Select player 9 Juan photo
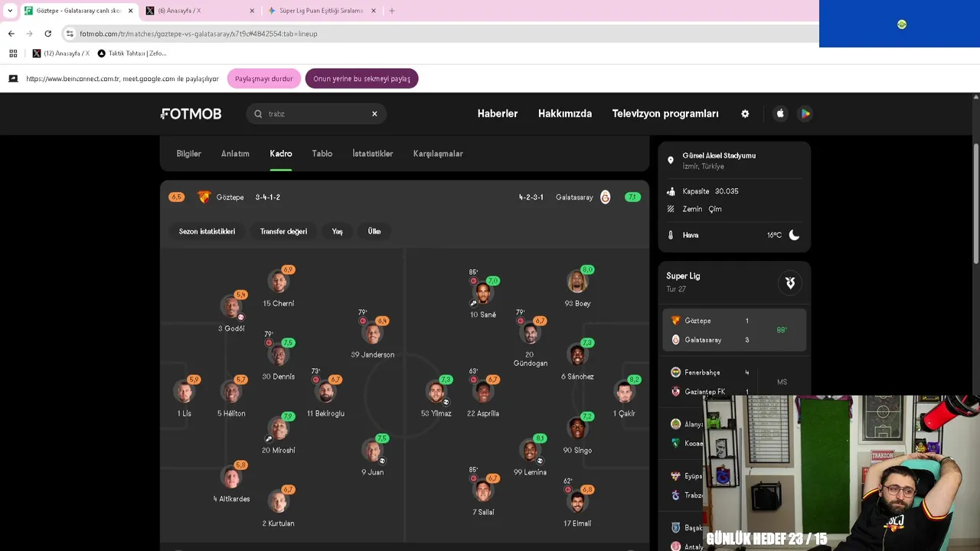The width and height of the screenshot is (980, 551). coord(372,450)
